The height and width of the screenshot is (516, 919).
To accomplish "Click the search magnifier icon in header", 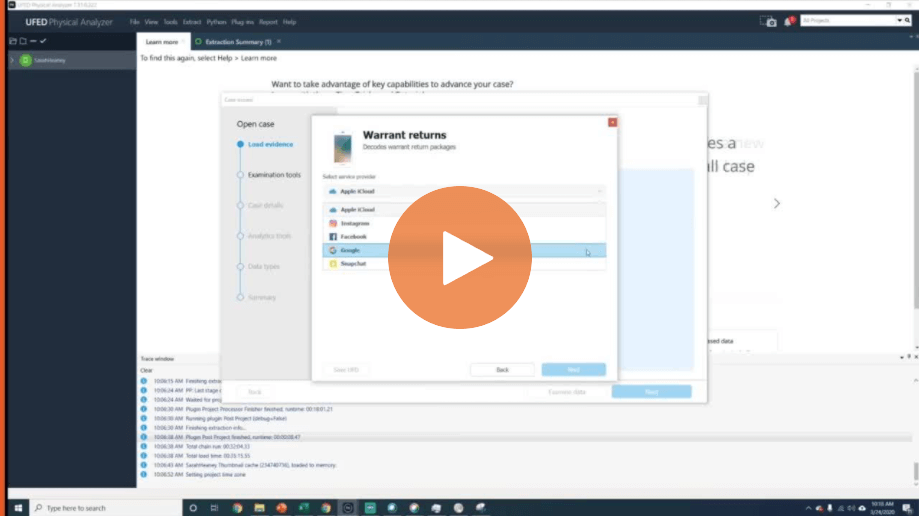I will click(907, 21).
